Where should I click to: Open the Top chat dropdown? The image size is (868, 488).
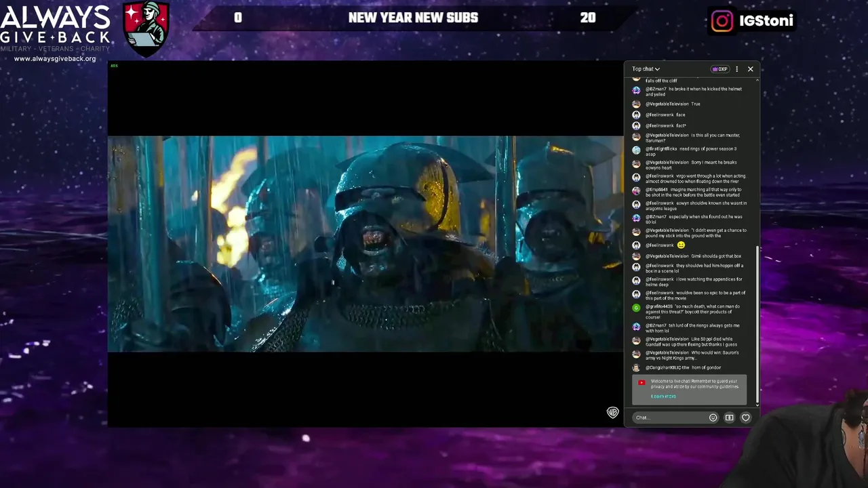click(x=646, y=68)
